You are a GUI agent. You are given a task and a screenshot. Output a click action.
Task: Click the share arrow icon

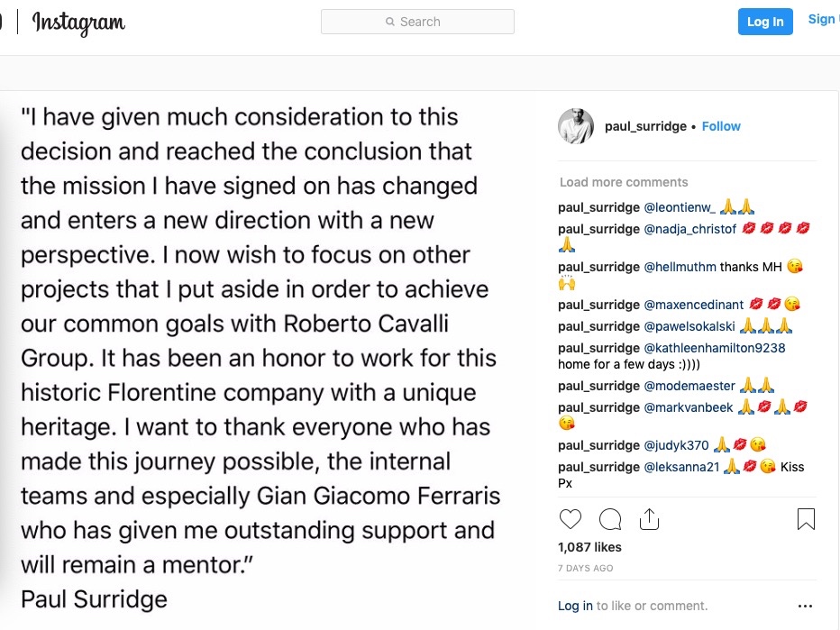click(649, 519)
